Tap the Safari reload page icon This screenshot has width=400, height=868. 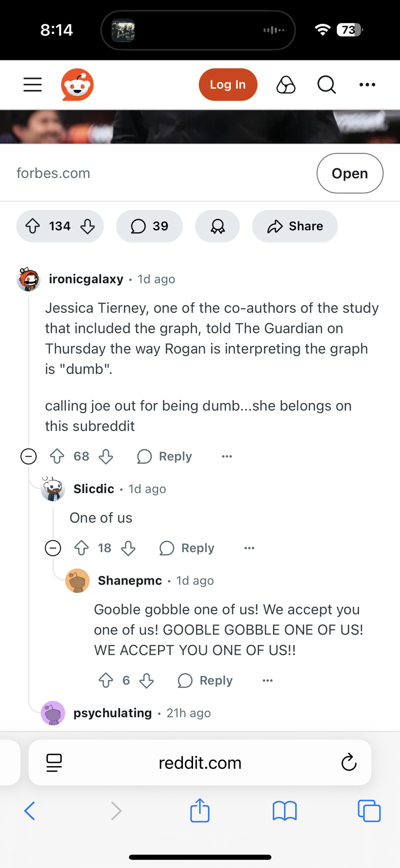click(349, 763)
